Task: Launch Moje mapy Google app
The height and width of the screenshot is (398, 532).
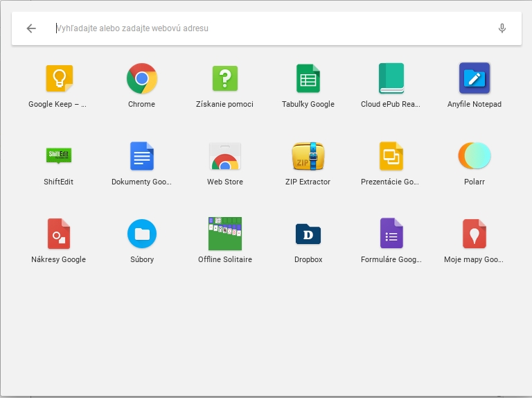Action: coord(475,234)
